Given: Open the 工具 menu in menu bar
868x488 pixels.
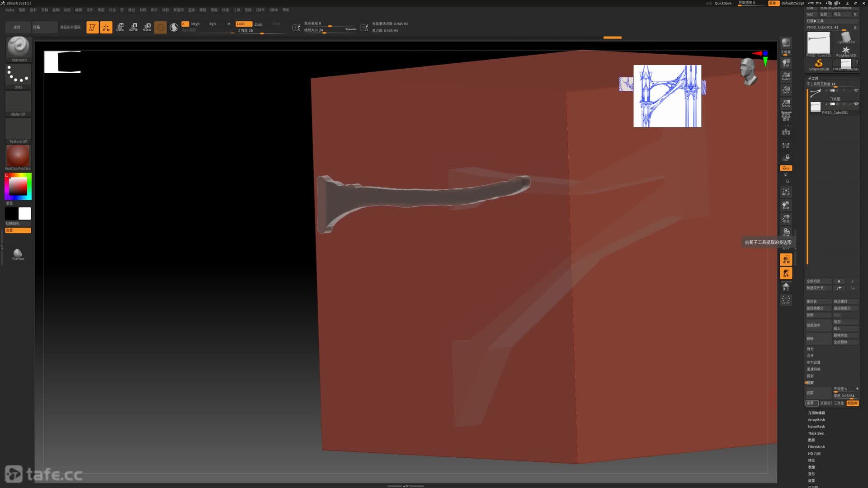Looking at the screenshot, I should pyautogui.click(x=236, y=10).
